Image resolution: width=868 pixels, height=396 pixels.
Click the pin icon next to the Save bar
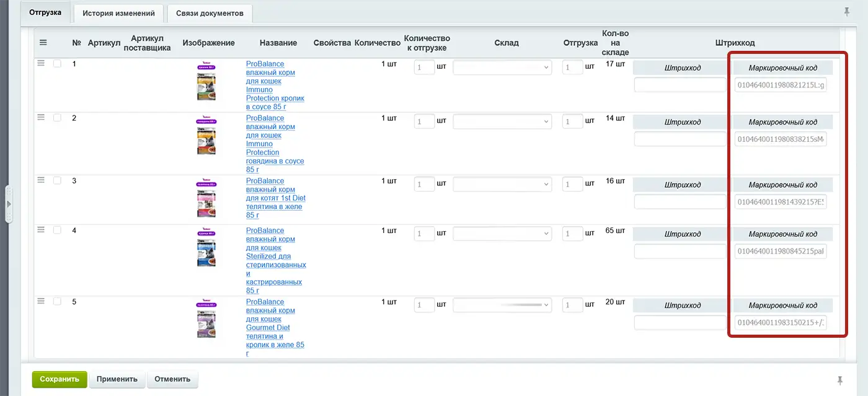(840, 380)
